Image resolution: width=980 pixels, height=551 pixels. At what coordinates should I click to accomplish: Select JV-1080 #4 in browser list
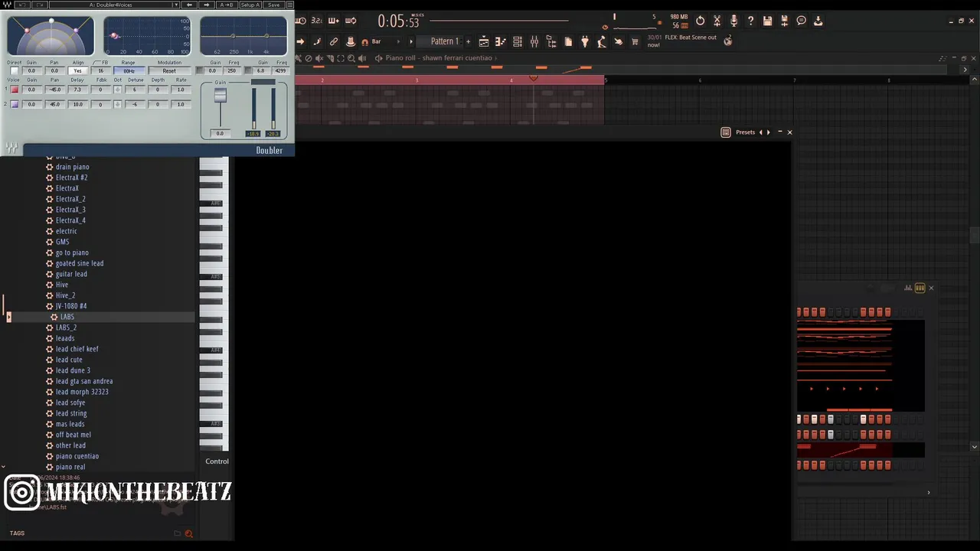coord(70,306)
